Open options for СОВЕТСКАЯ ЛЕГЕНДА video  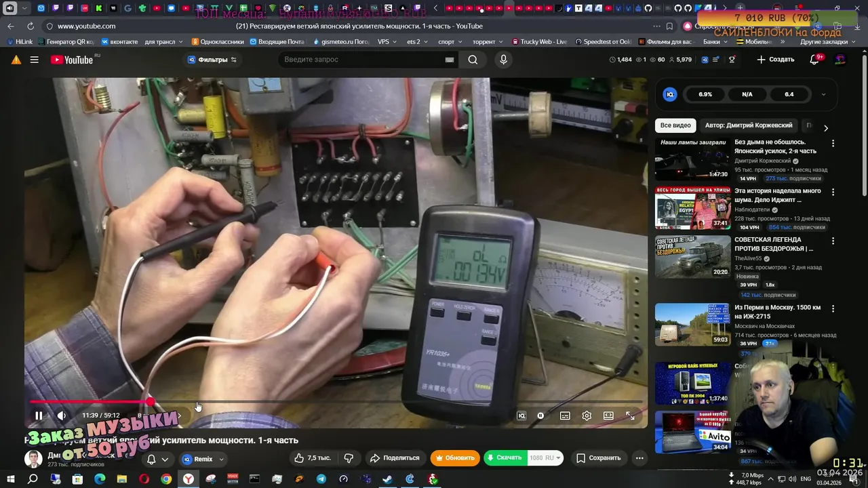click(833, 241)
